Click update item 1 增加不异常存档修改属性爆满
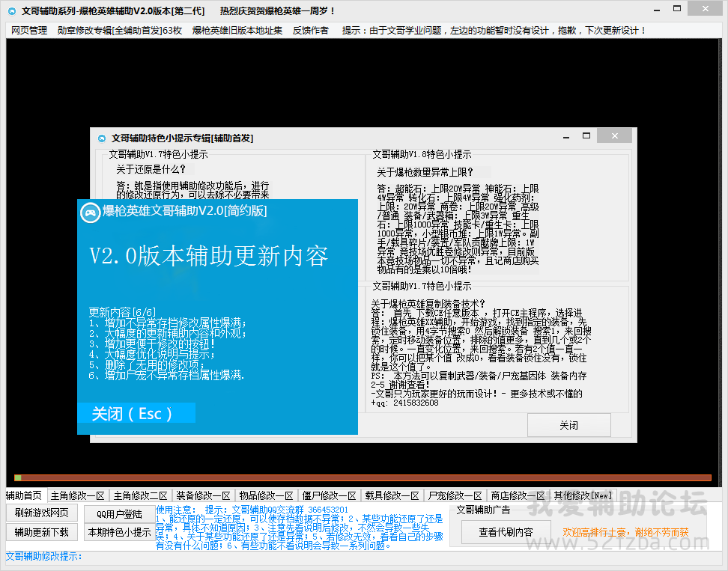The image size is (728, 571). pyautogui.click(x=168, y=323)
